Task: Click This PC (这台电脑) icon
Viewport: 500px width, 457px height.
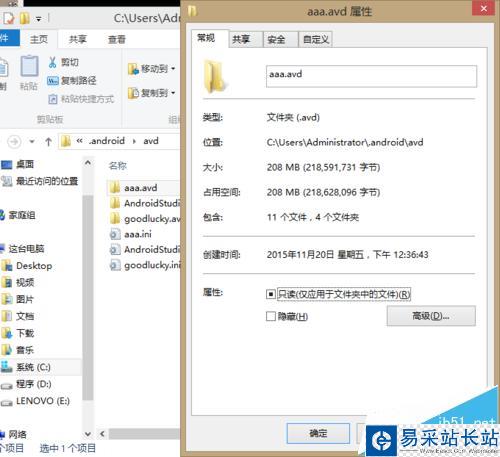Action: point(3,249)
